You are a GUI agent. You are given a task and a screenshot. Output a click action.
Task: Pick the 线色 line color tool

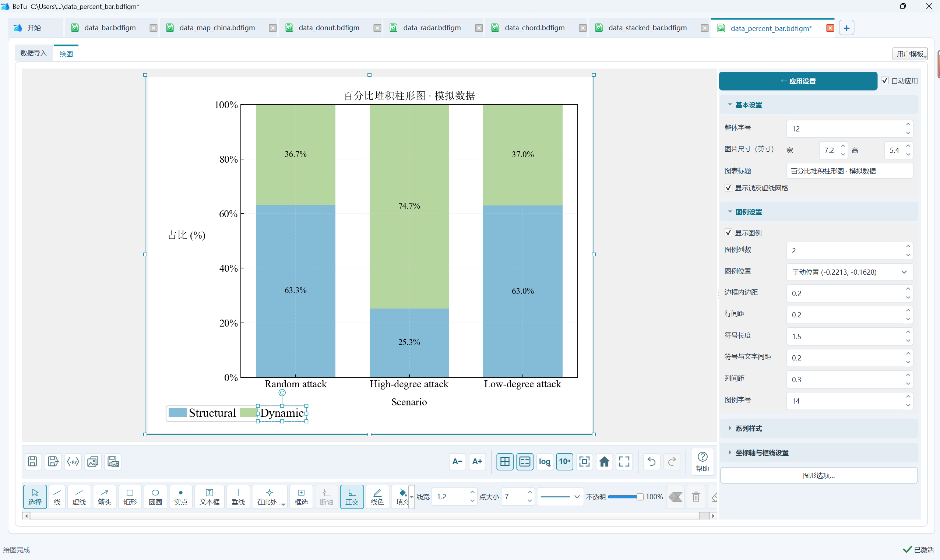point(377,497)
